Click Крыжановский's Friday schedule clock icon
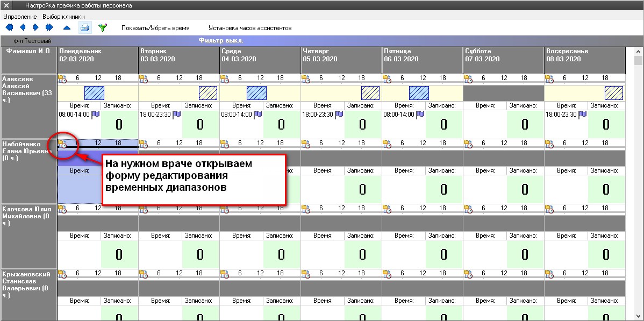Screen dimensions: 644x321 tap(387, 274)
